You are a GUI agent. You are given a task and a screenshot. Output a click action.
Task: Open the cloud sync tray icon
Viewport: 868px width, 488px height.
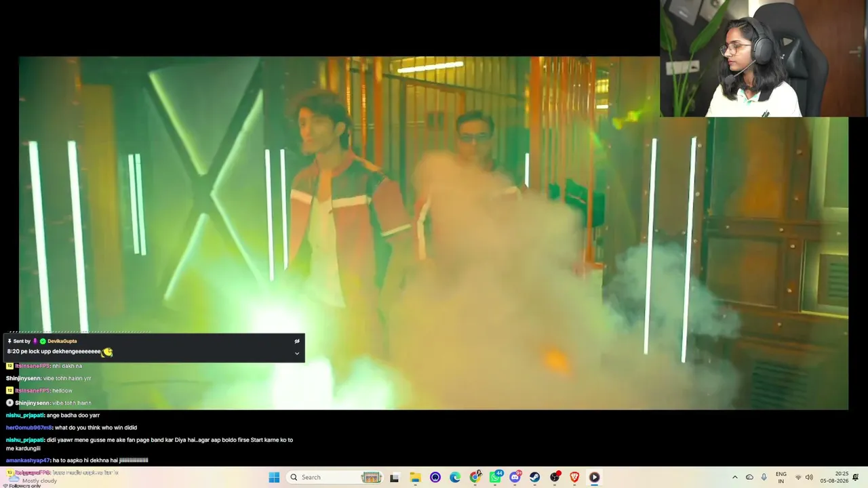click(749, 477)
